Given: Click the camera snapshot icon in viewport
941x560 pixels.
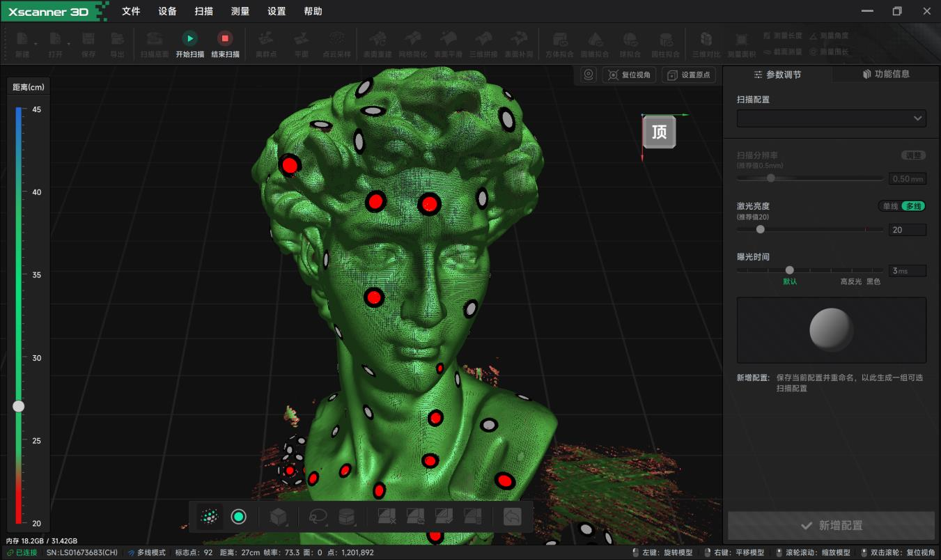Looking at the screenshot, I should pyautogui.click(x=589, y=75).
